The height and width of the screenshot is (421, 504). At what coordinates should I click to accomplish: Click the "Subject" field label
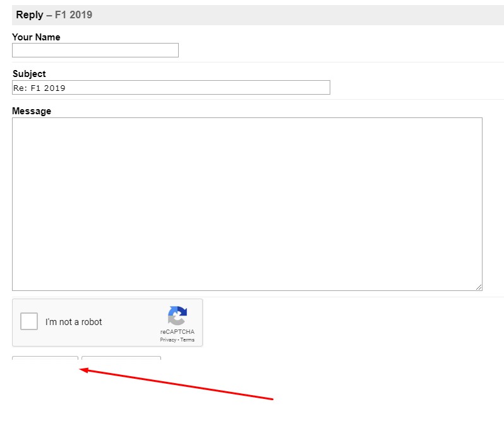[29, 74]
